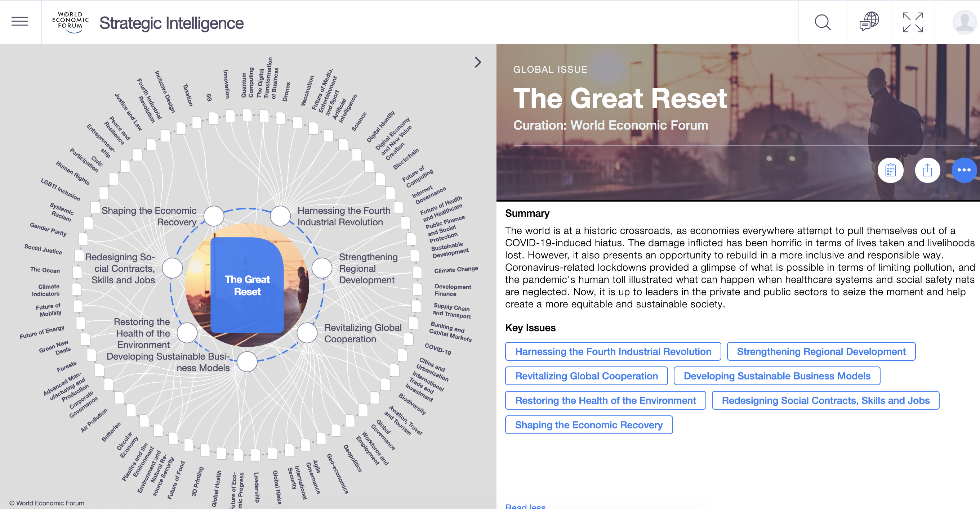Image resolution: width=980 pixels, height=509 pixels.
Task: Click the 3D Printing topic label
Action: (x=197, y=481)
